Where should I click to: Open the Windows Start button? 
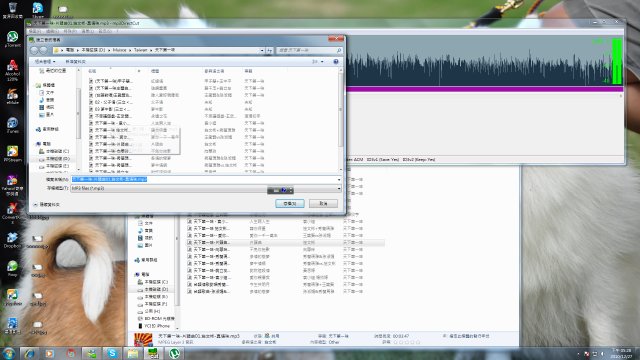(9, 353)
